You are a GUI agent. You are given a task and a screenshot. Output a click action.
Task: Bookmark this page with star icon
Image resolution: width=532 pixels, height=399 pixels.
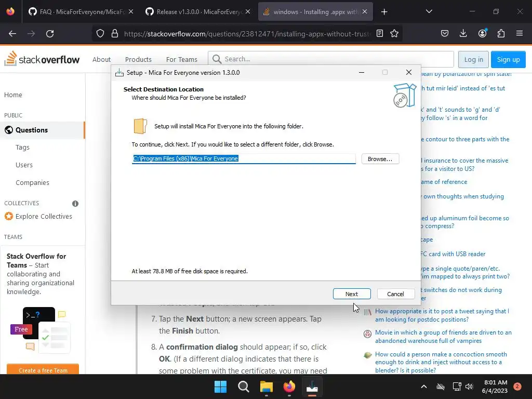394,33
